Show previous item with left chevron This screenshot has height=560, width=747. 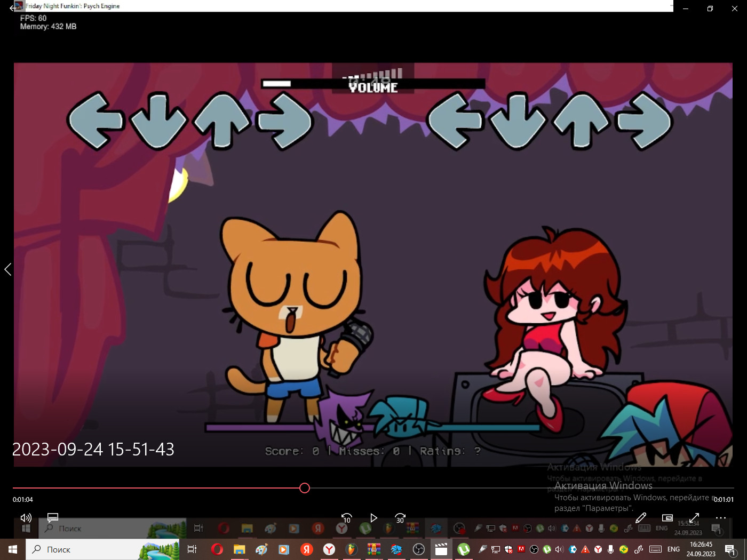[x=7, y=269]
